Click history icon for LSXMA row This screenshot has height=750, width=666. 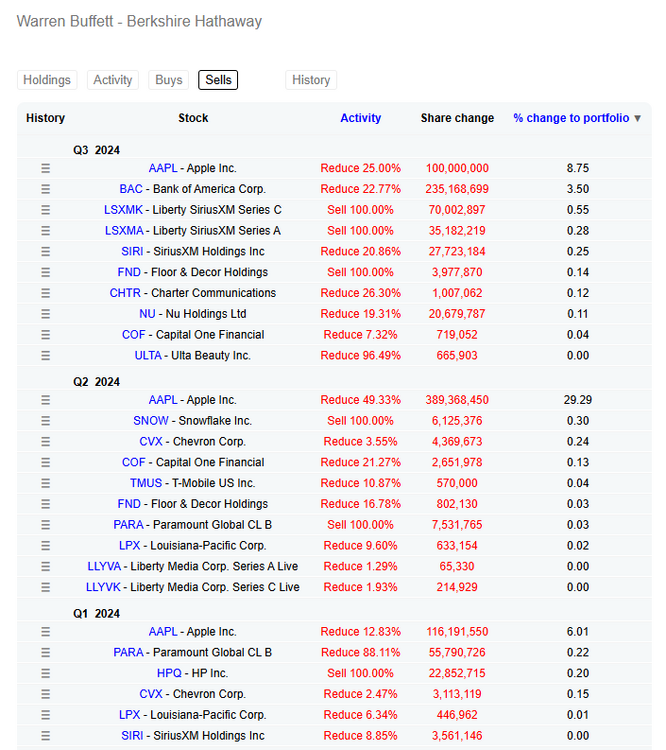(x=45, y=231)
